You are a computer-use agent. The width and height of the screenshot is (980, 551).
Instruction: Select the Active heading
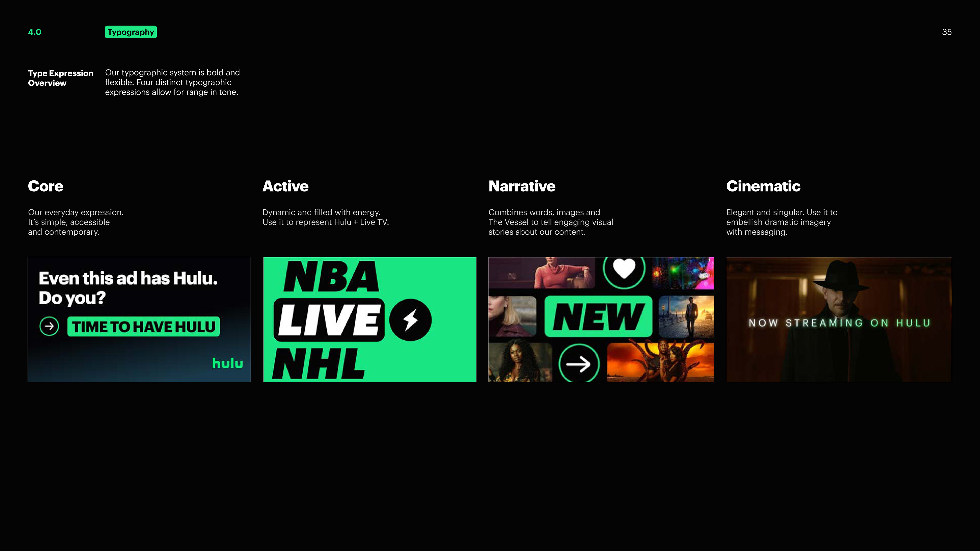pos(285,186)
